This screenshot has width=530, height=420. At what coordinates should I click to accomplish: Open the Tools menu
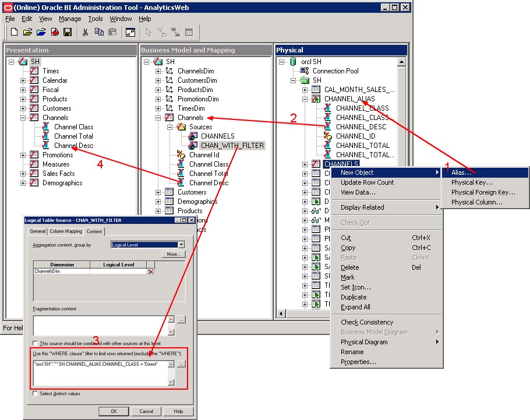96,19
